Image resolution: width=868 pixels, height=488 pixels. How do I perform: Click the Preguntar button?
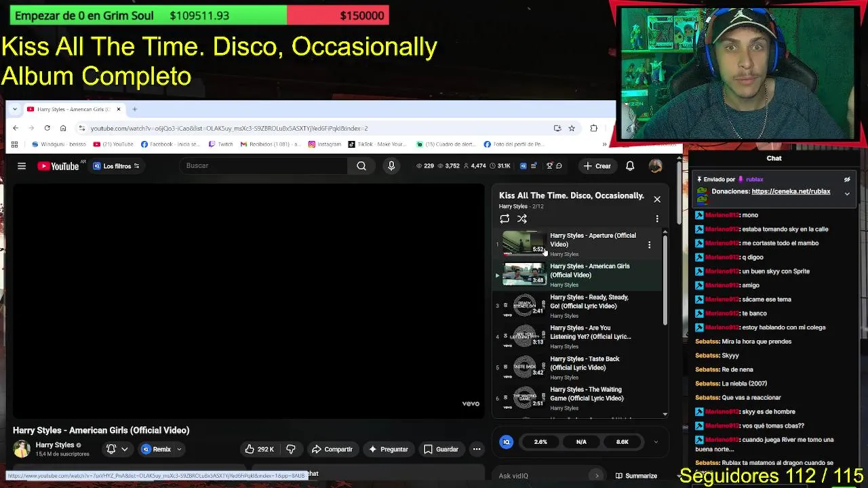point(388,449)
